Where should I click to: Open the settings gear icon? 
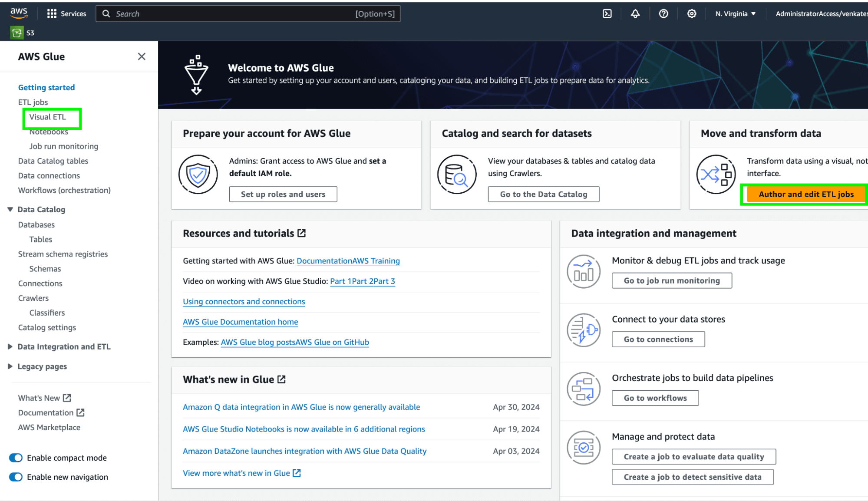(x=692, y=13)
